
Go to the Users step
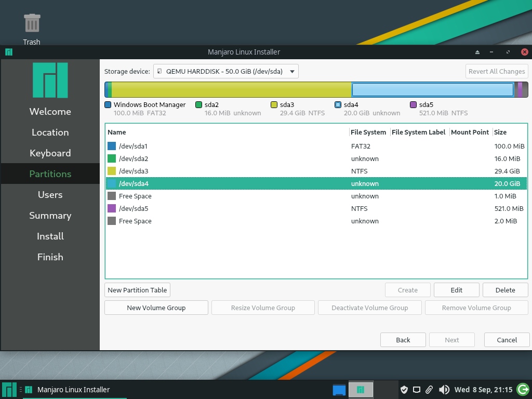[x=50, y=194]
